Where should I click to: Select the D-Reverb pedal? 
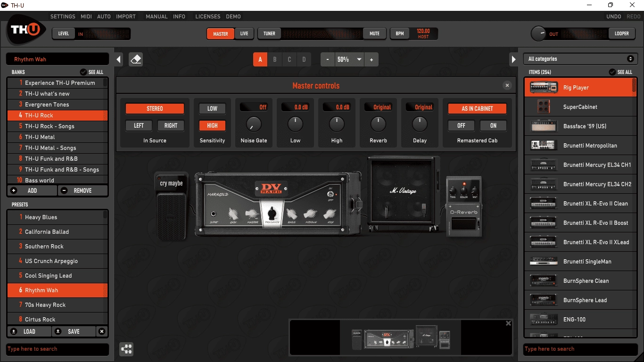coord(464,206)
